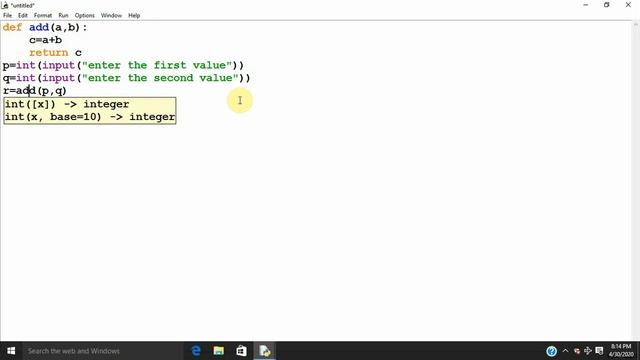Open the File menu
640x360 pixels.
tap(7, 16)
